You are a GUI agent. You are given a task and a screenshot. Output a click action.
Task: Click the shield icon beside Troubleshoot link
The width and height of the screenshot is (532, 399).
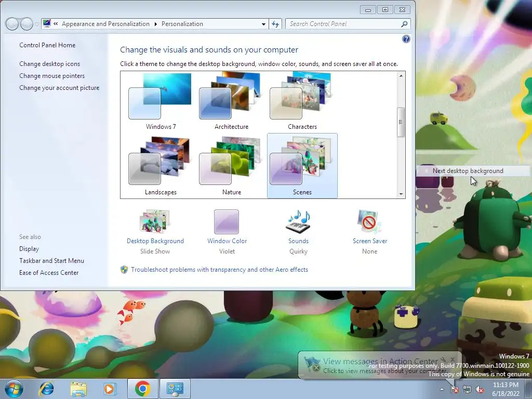tap(124, 270)
